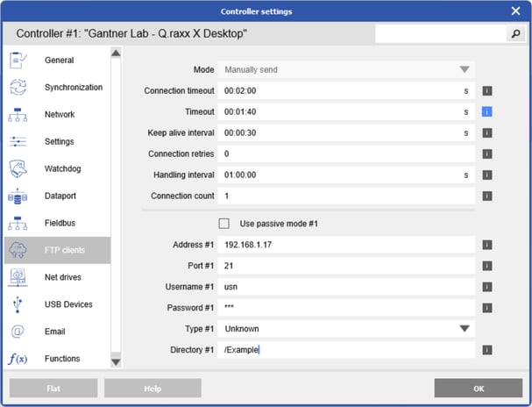Show info for Username #1
This screenshot has height=407, width=532.
487,287
